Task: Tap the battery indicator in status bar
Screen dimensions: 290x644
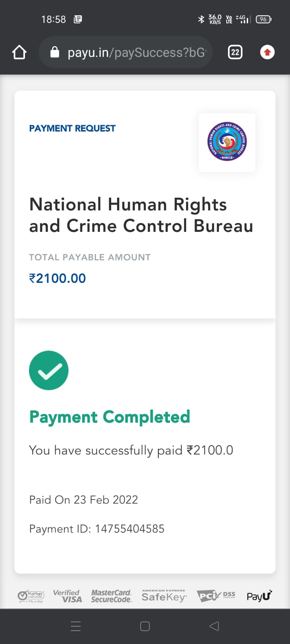Action: 263,19
